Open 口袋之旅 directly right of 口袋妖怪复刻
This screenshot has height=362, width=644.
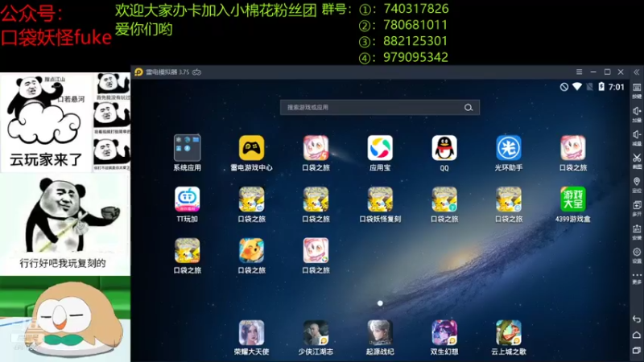click(444, 200)
